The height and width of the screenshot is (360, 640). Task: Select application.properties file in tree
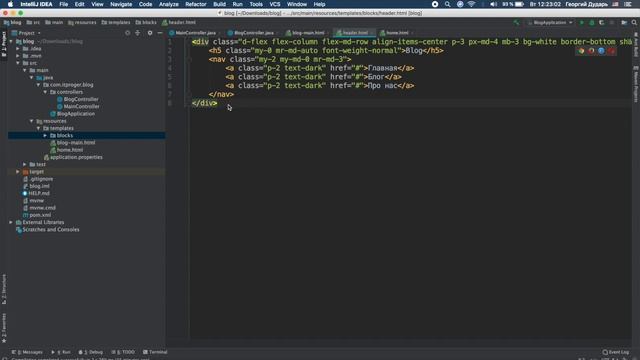tap(76, 157)
